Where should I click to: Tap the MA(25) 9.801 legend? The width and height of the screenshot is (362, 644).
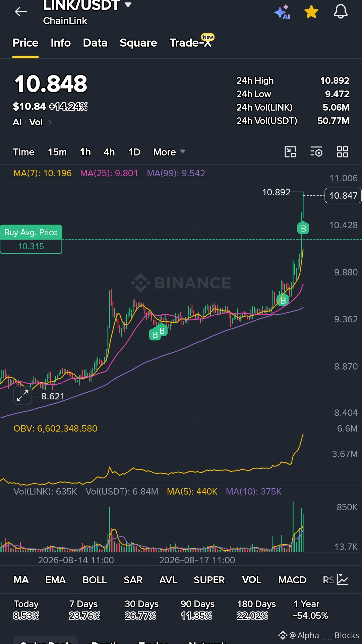click(109, 173)
